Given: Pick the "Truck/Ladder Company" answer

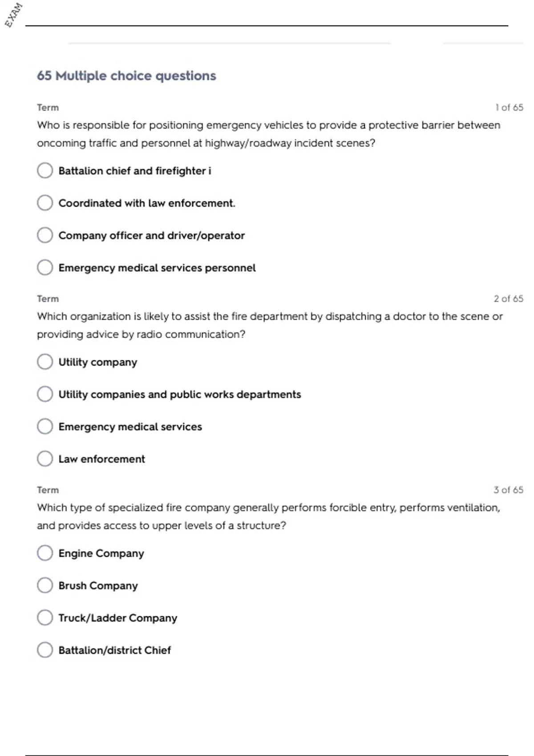Looking at the screenshot, I should pos(45,618).
